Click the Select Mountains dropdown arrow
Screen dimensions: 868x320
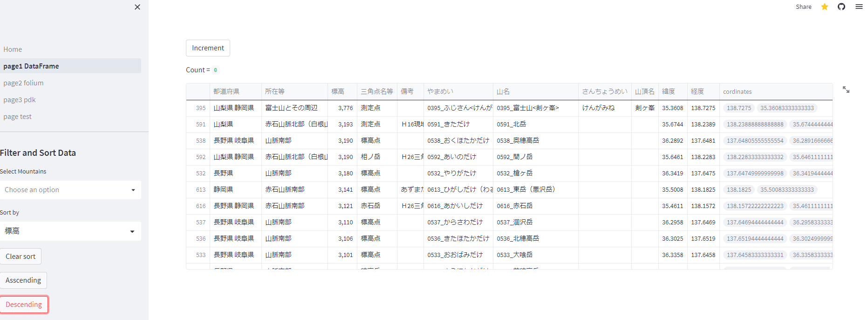point(133,190)
